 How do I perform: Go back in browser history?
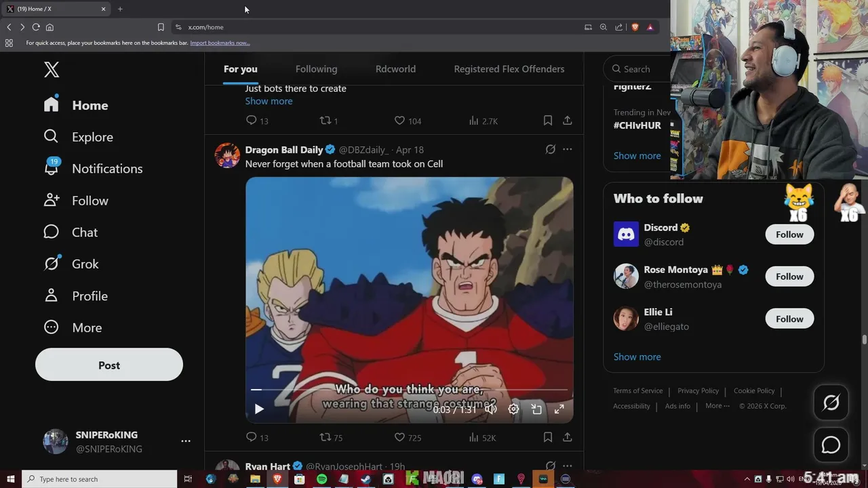(x=9, y=27)
